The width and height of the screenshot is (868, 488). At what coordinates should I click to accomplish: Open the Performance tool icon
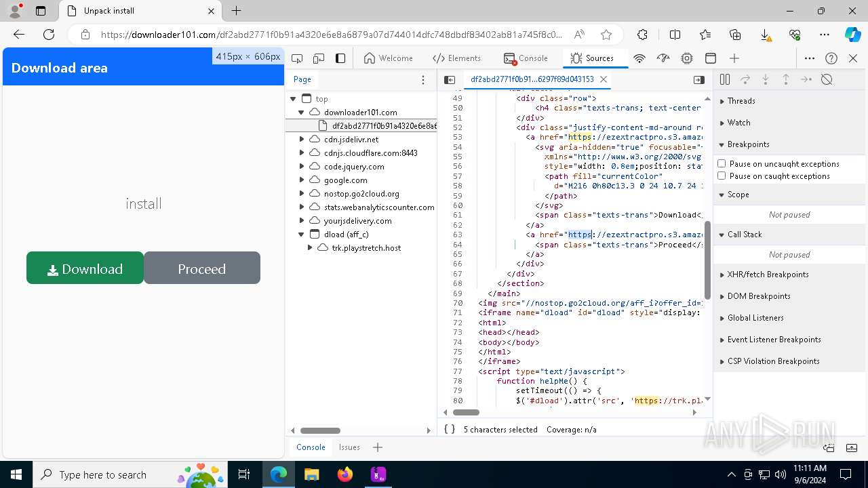point(663,58)
